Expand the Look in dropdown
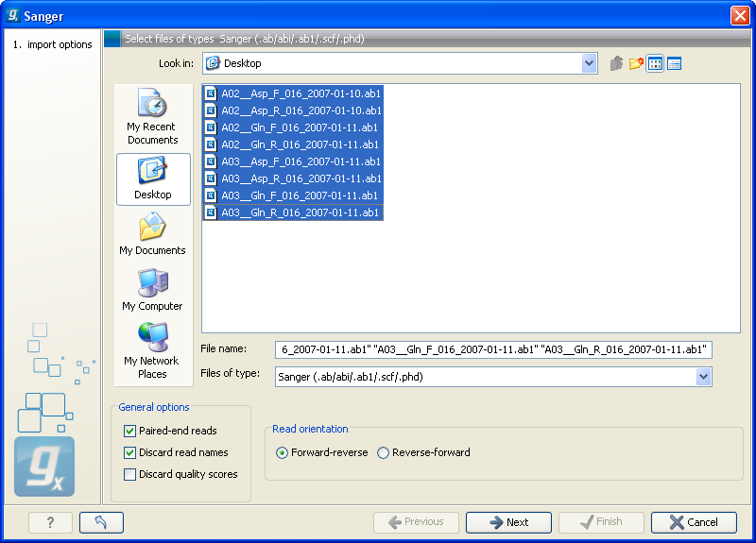Image resolution: width=756 pixels, height=543 pixels. pos(590,63)
